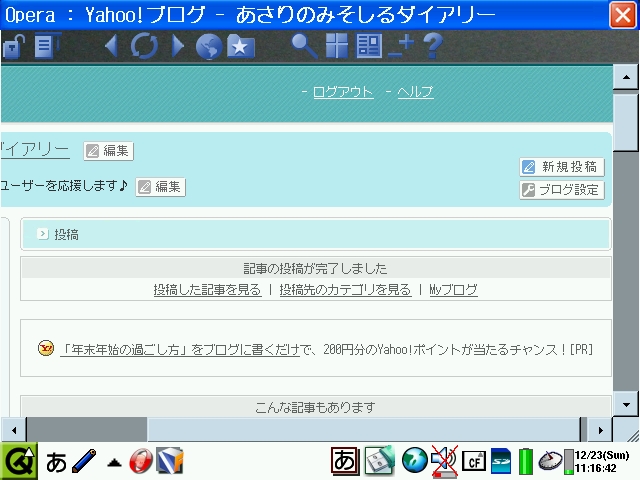Open ブログ設定 button
This screenshot has height=480, width=640.
(562, 190)
